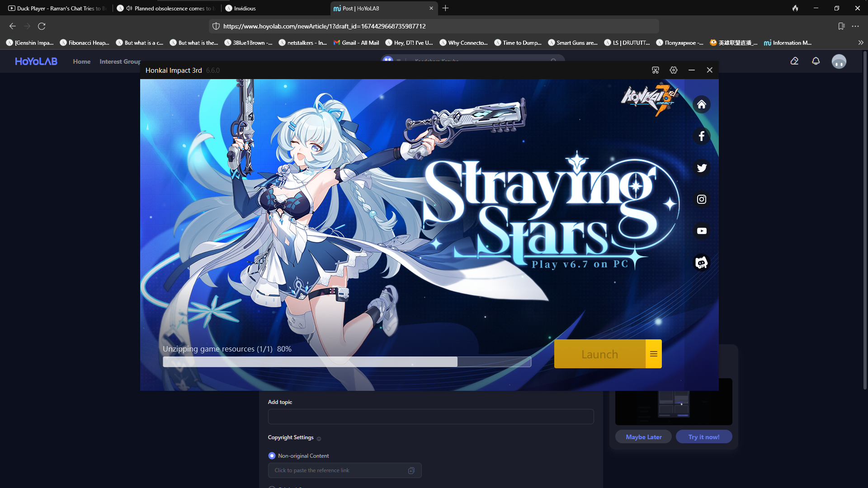The height and width of the screenshot is (488, 868).
Task: Select Home in the HoYoLAB navigation
Action: pyautogui.click(x=81, y=61)
